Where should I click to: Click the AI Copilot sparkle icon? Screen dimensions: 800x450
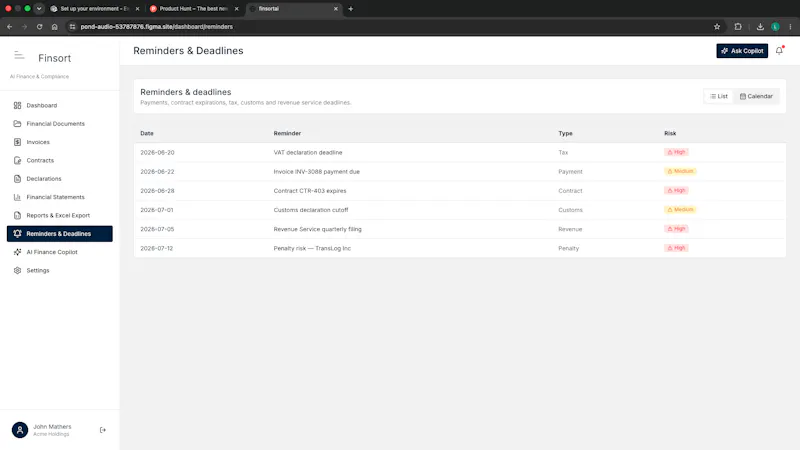pos(17,252)
